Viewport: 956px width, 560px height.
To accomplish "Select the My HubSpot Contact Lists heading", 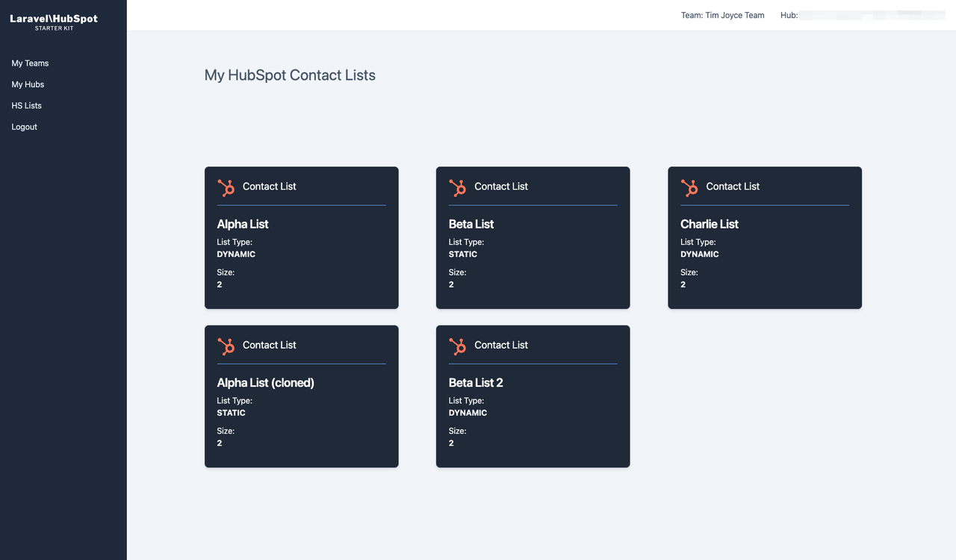I will click(x=290, y=75).
